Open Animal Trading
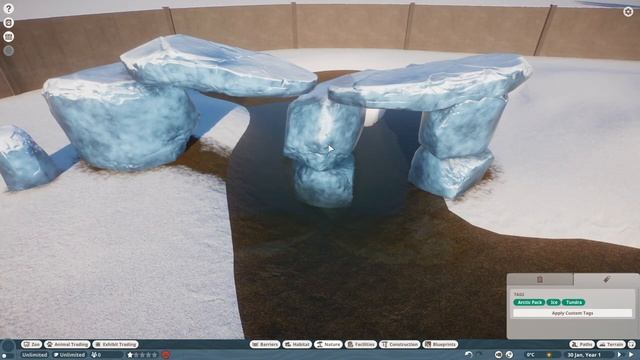 [x=67, y=344]
